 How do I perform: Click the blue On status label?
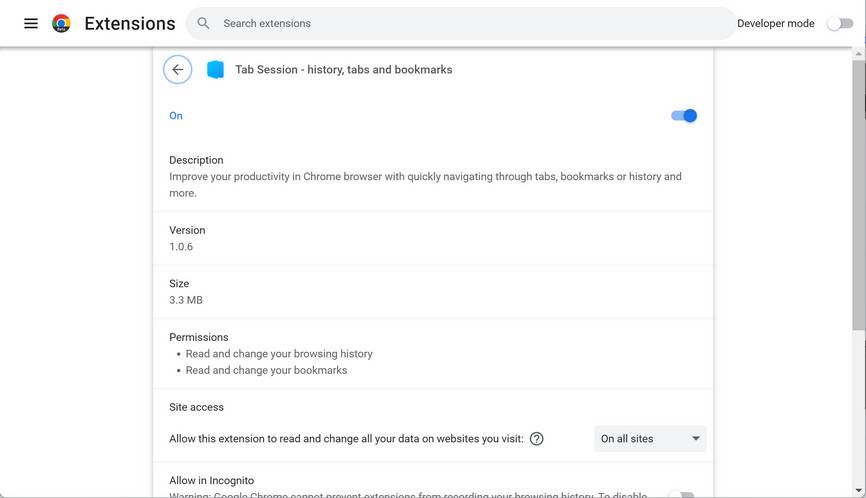tap(176, 116)
